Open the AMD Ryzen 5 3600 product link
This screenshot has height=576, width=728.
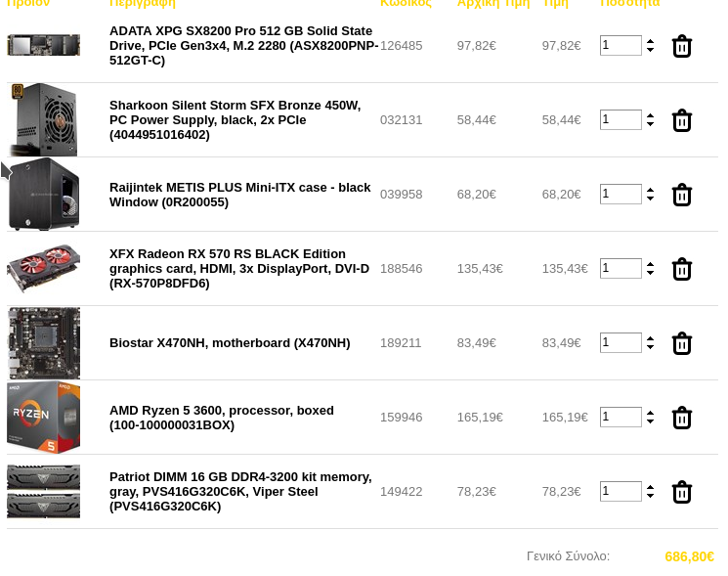[x=222, y=418]
